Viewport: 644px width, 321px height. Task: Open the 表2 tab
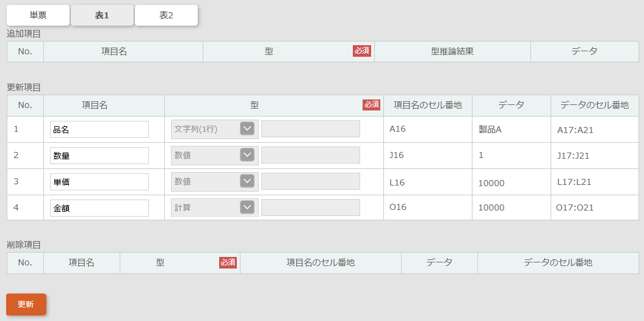click(x=166, y=15)
